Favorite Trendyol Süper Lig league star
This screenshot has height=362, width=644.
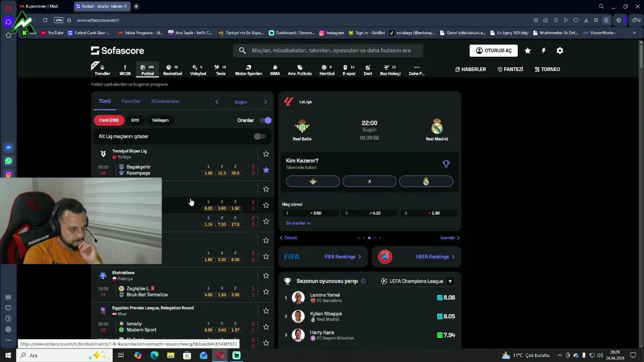(266, 154)
